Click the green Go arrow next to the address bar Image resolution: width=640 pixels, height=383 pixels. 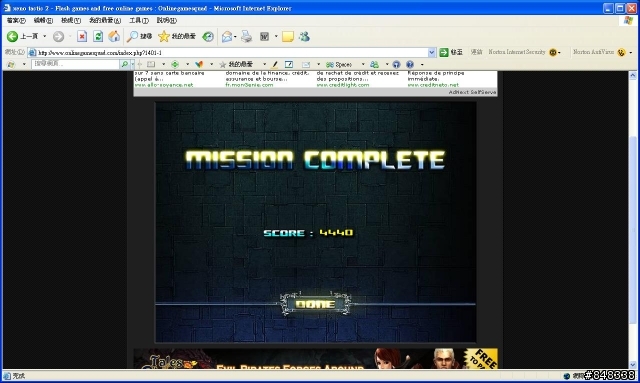click(x=444, y=52)
